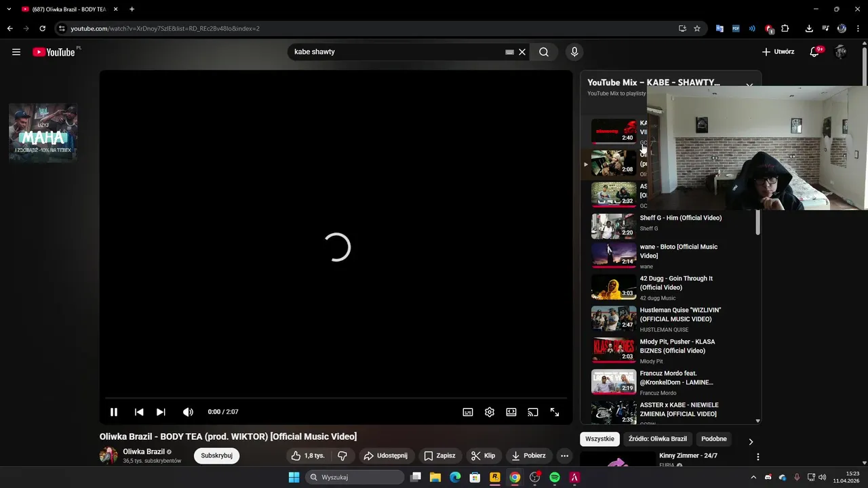Open the Chrome three-dot menu
Screen dimensions: 868x488
859,28
